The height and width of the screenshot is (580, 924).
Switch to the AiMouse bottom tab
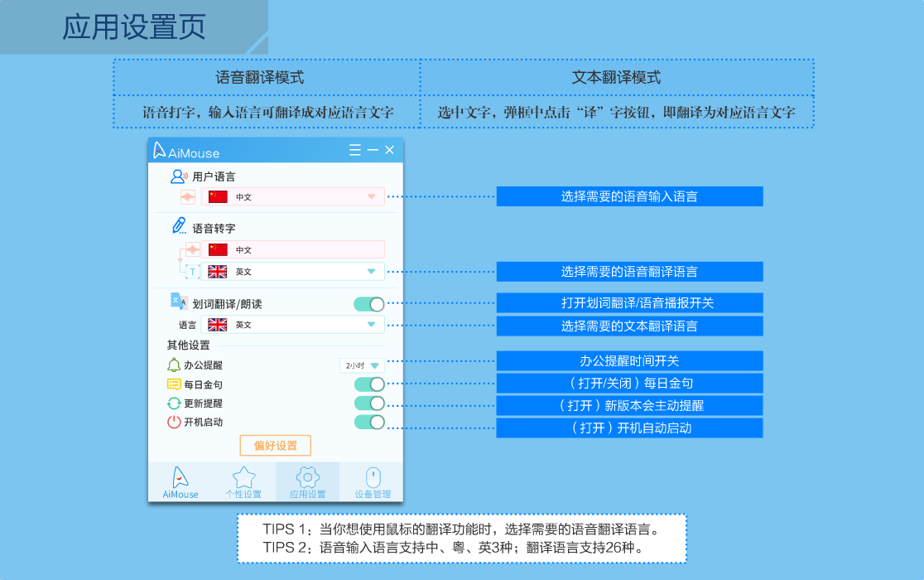[180, 482]
